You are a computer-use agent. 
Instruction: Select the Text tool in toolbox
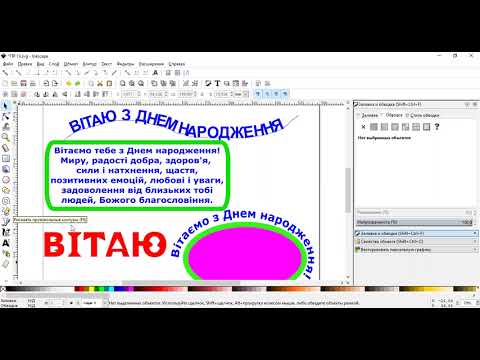tap(5, 243)
